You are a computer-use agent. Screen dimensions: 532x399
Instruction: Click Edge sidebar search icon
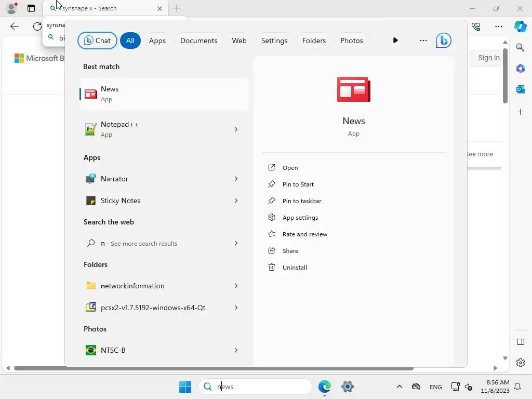[520, 47]
